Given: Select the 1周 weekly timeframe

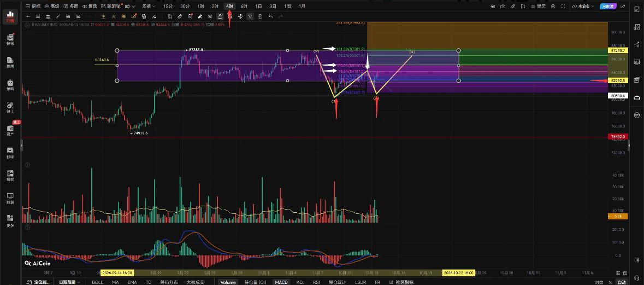Looking at the screenshot, I should click(x=287, y=6).
